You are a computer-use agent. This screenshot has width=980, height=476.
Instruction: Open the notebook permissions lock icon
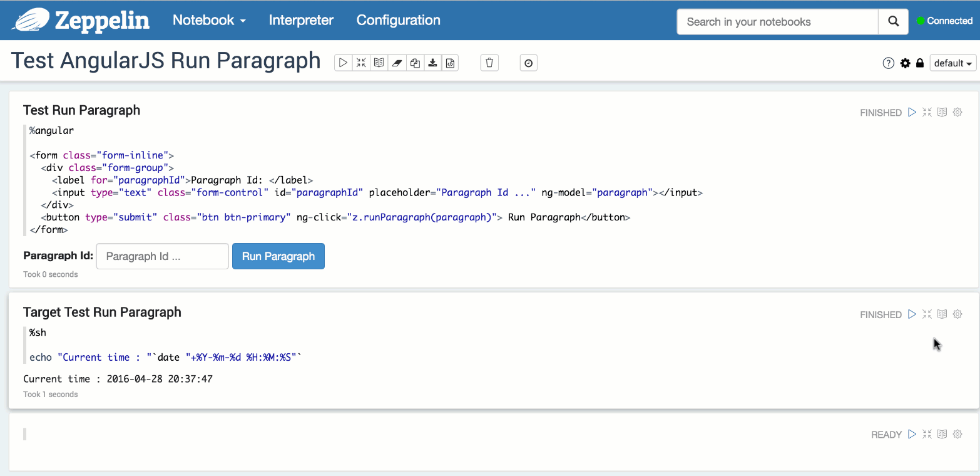tap(920, 63)
